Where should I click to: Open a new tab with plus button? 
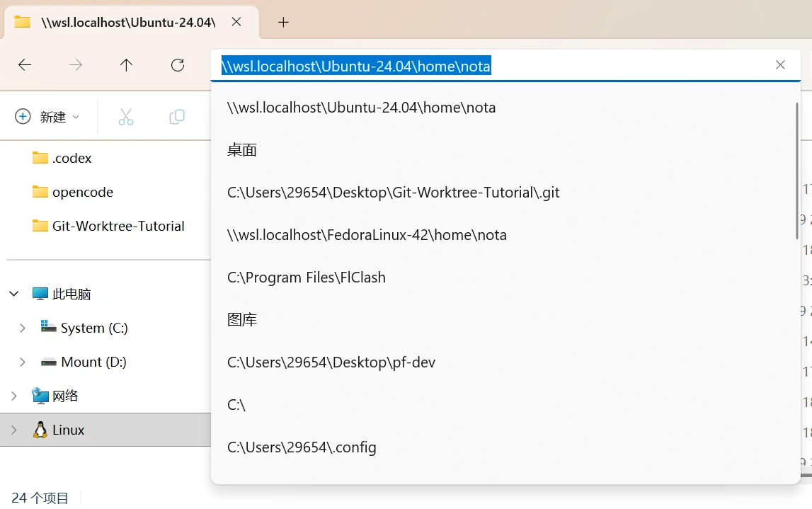283,22
